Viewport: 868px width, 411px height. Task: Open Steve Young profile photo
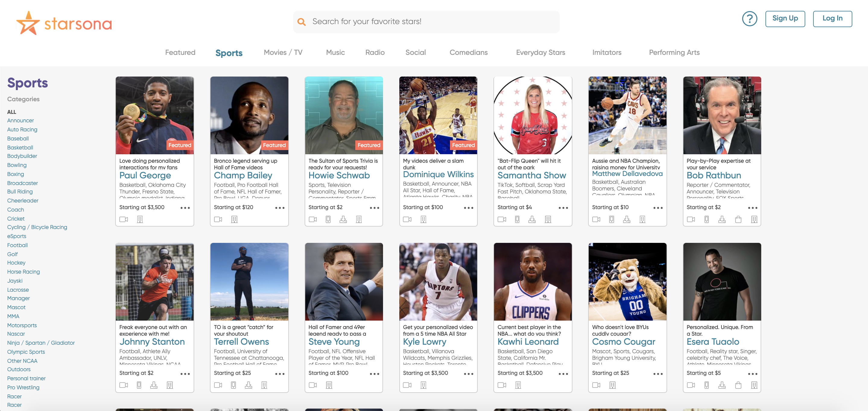pyautogui.click(x=343, y=282)
